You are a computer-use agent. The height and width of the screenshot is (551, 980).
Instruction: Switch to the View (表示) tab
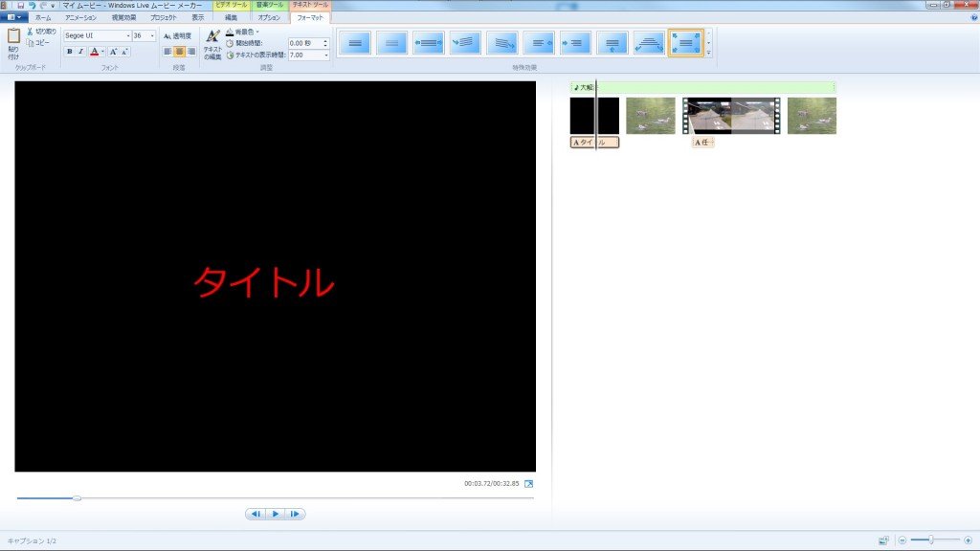197,17
